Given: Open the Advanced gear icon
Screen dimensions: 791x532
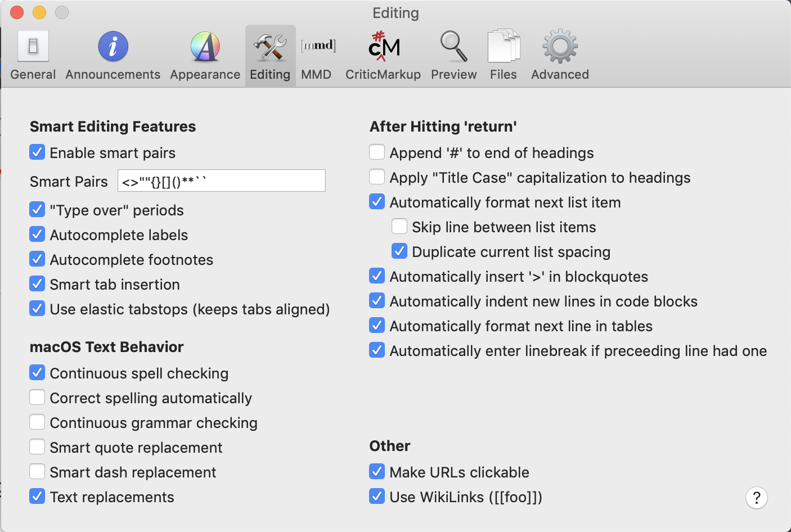Looking at the screenshot, I should [x=560, y=47].
